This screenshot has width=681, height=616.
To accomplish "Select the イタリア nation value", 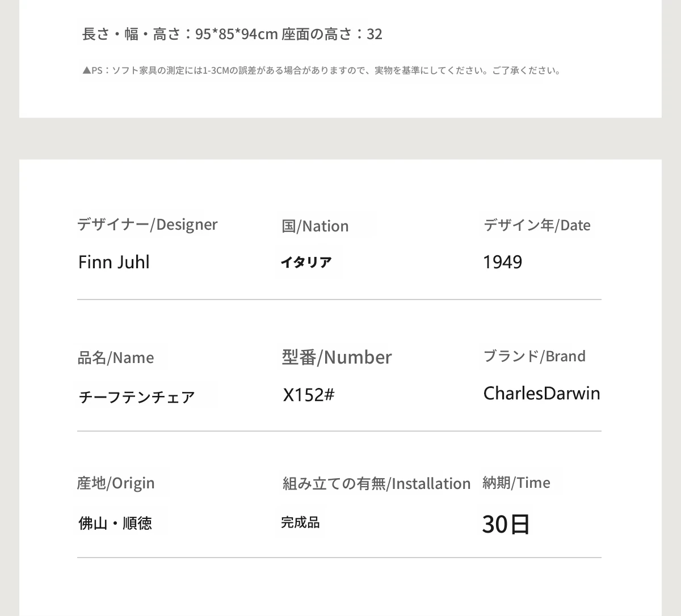I will click(306, 262).
